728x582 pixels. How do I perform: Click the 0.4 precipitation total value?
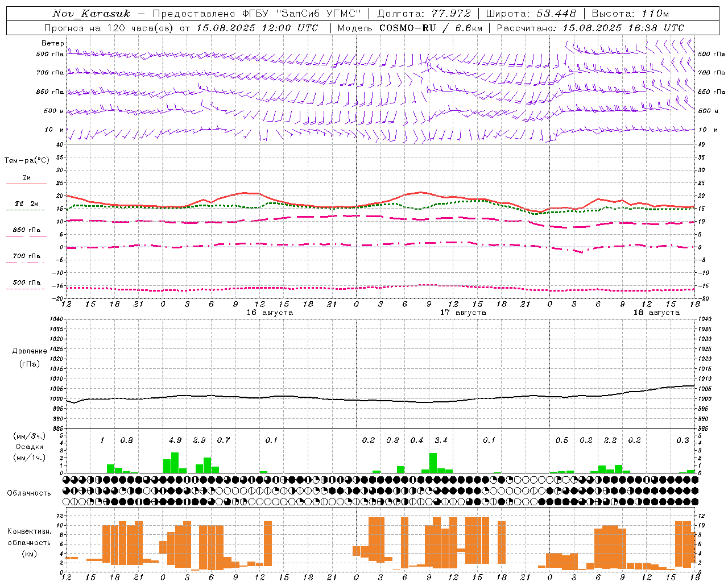coord(417,440)
